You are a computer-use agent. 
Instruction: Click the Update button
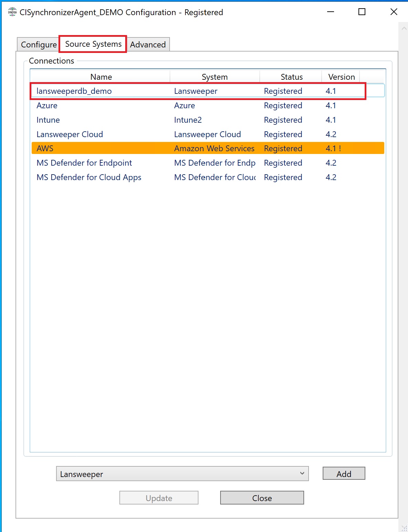159,498
